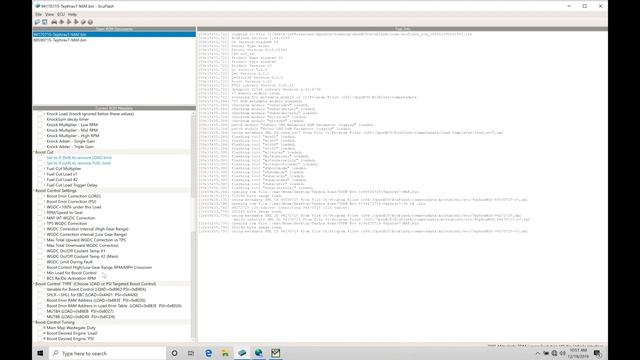The width and height of the screenshot is (640, 360).
Task: Expand Boost Desired Engine 'PSI' item
Action: 44,339
